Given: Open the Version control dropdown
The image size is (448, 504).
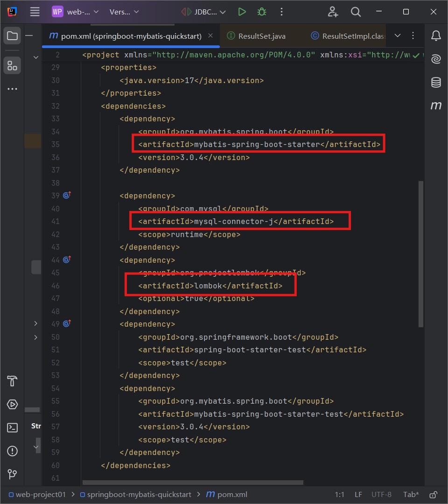Looking at the screenshot, I should [124, 12].
